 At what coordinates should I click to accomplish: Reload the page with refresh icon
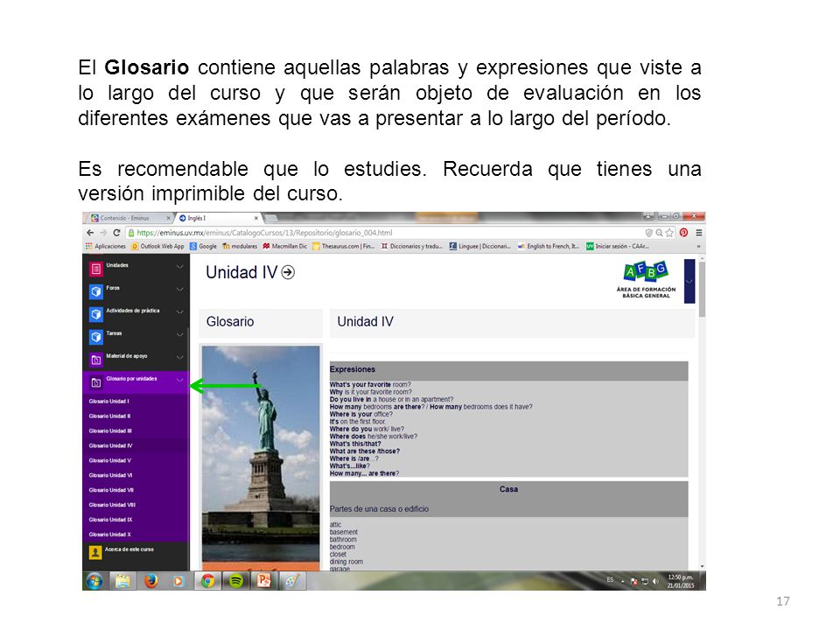point(116,233)
